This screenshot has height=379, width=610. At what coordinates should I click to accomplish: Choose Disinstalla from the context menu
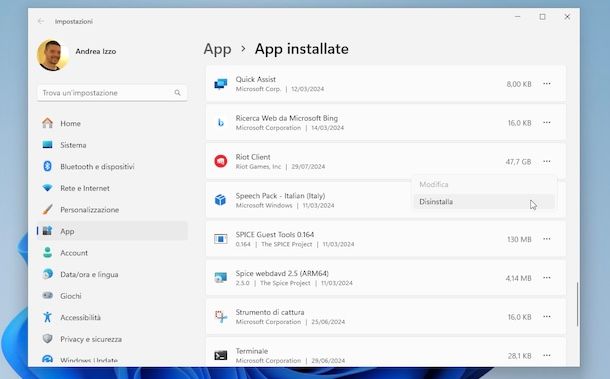coord(484,202)
